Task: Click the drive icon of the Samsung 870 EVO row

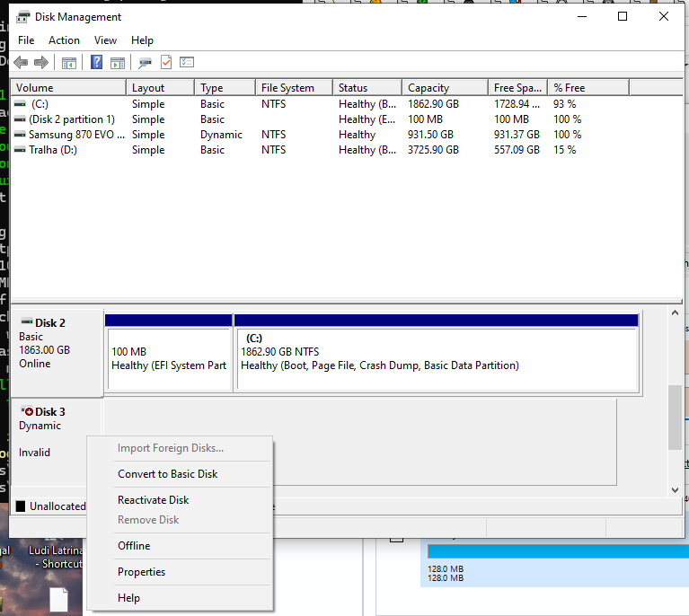Action: click(20, 135)
